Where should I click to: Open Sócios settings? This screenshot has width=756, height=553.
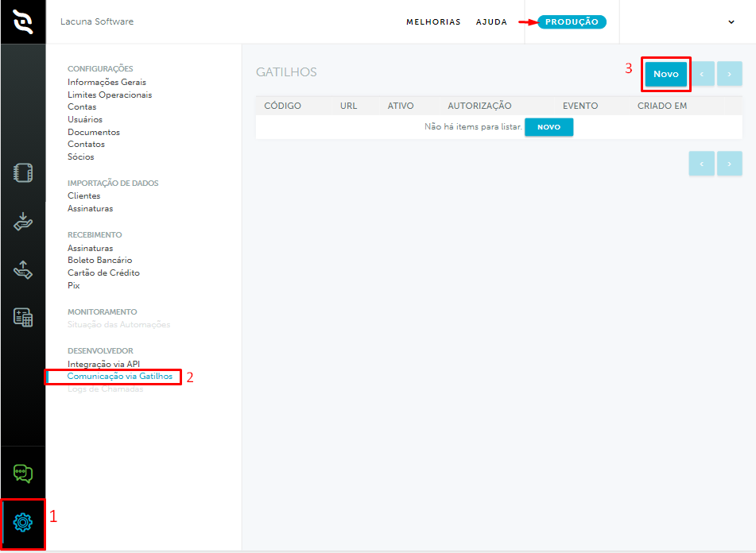(x=80, y=157)
